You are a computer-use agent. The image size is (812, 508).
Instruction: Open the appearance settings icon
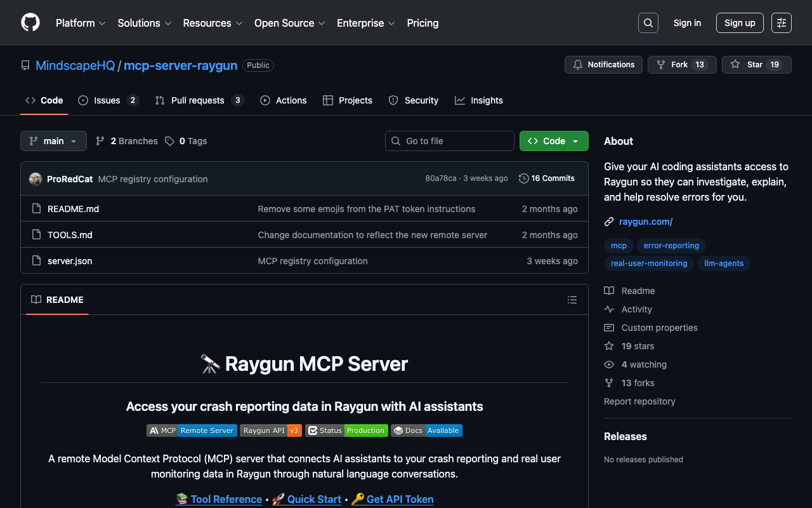pos(781,23)
